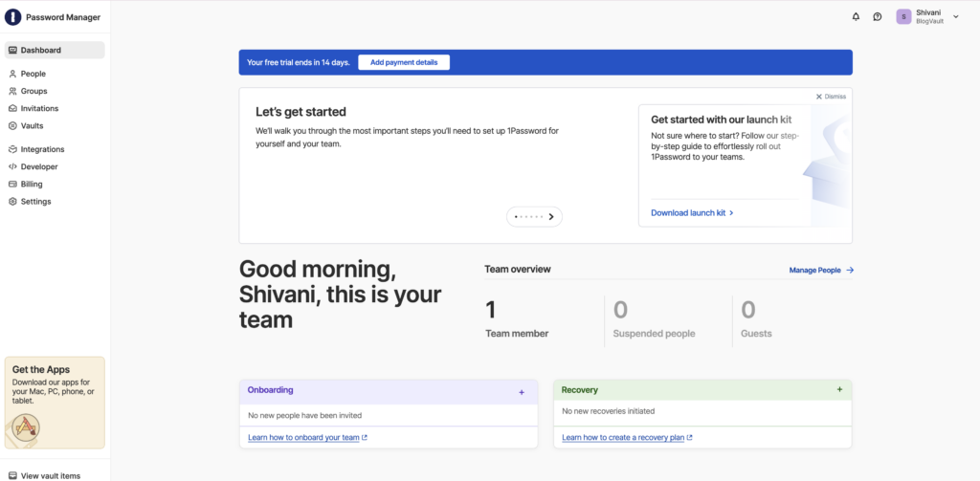Viewport: 980px width, 481px height.
Task: Click the 1Password logo icon
Action: [x=12, y=17]
